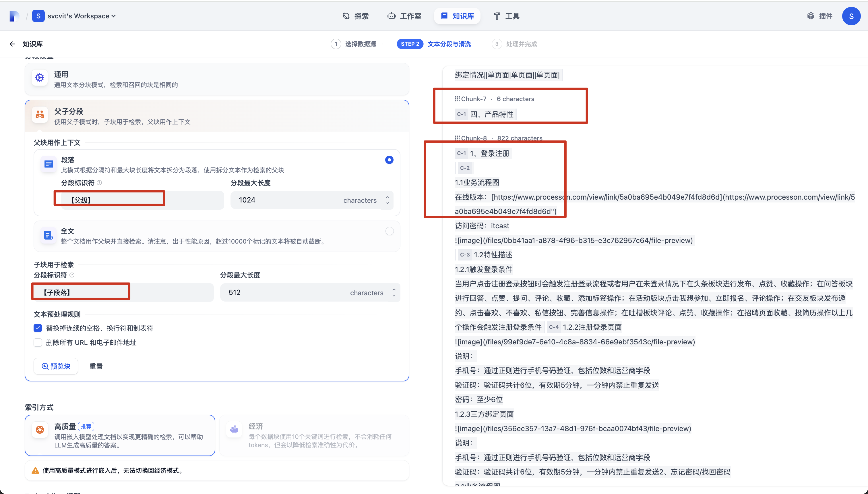Click the back arrow beside 知识库

point(12,44)
